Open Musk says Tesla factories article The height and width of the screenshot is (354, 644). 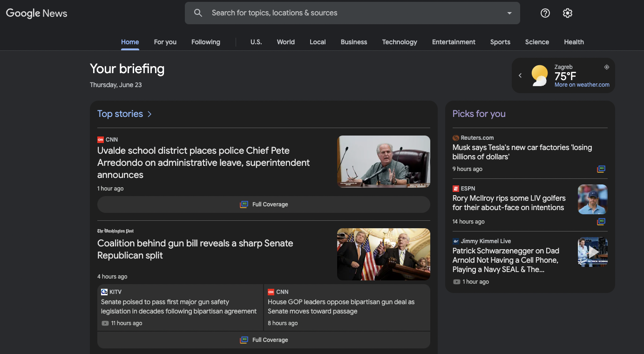[x=522, y=152]
